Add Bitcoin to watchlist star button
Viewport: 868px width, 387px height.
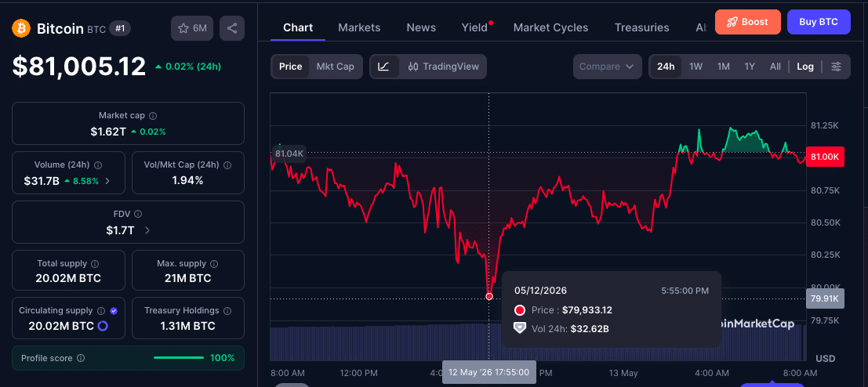pyautogui.click(x=192, y=28)
